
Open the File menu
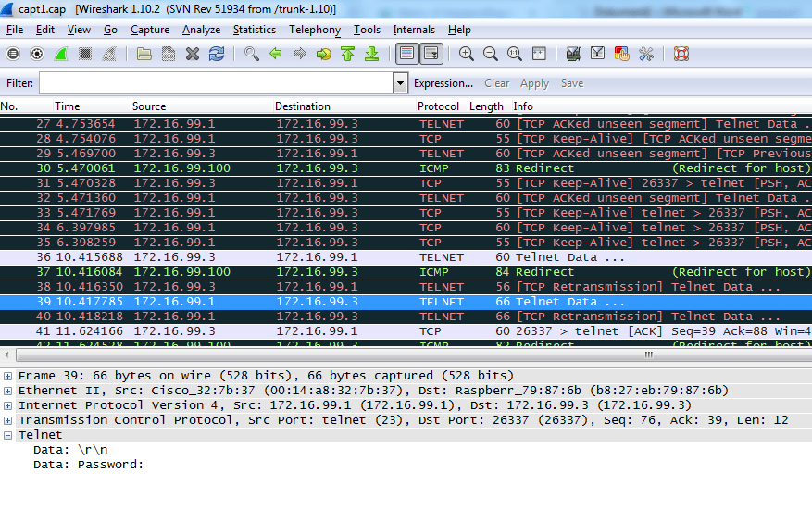(15, 30)
